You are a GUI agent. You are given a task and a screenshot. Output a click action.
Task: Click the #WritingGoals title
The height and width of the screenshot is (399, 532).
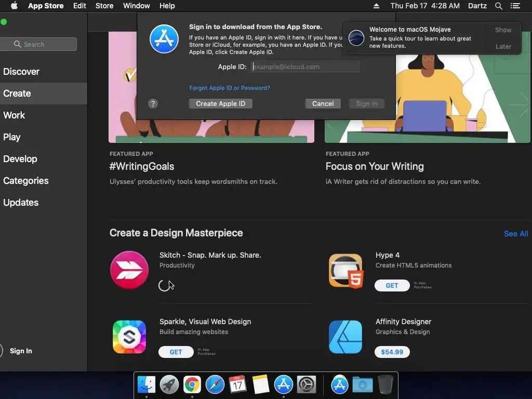(x=142, y=166)
